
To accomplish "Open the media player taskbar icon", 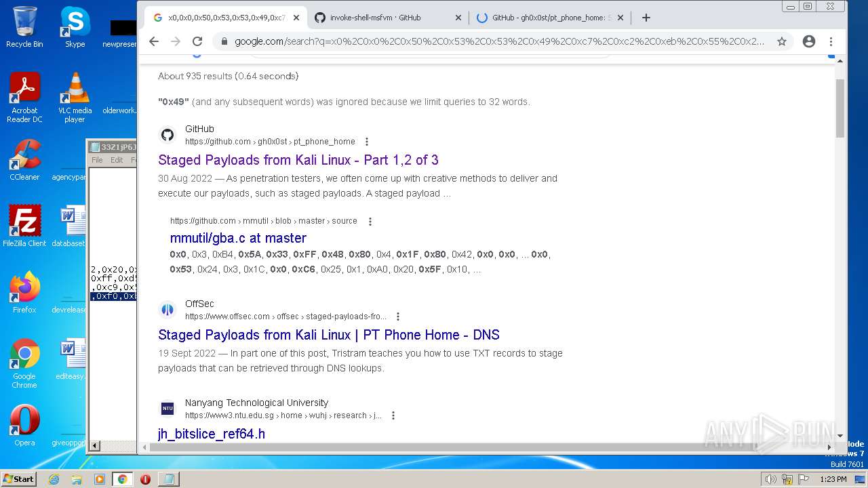I will pos(100,479).
